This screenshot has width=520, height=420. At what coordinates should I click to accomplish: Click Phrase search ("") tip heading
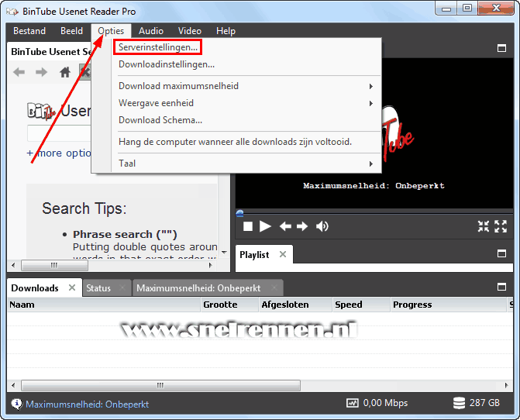[x=125, y=234]
